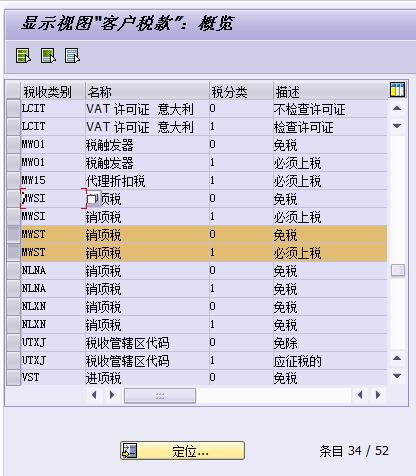Click the Select Block toolbar icon
The image size is (416, 476).
point(48,55)
